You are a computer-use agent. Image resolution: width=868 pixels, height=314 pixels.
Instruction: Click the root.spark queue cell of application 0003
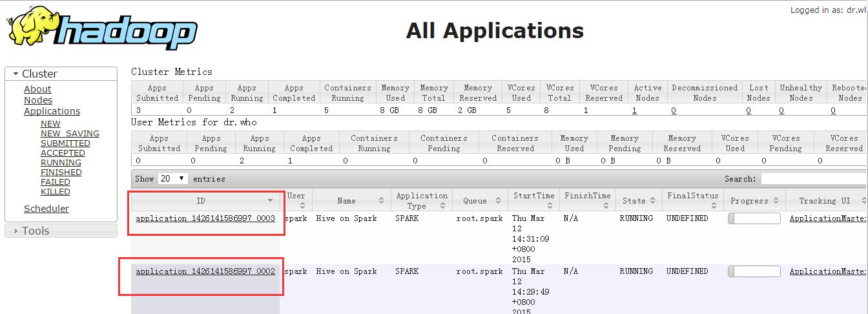coord(479,218)
